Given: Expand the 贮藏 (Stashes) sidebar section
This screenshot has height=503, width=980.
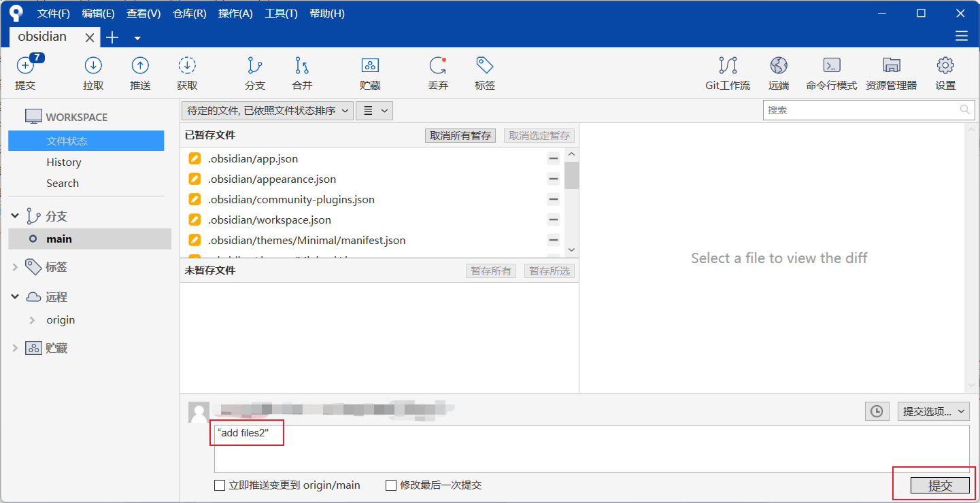Looking at the screenshot, I should pos(15,348).
